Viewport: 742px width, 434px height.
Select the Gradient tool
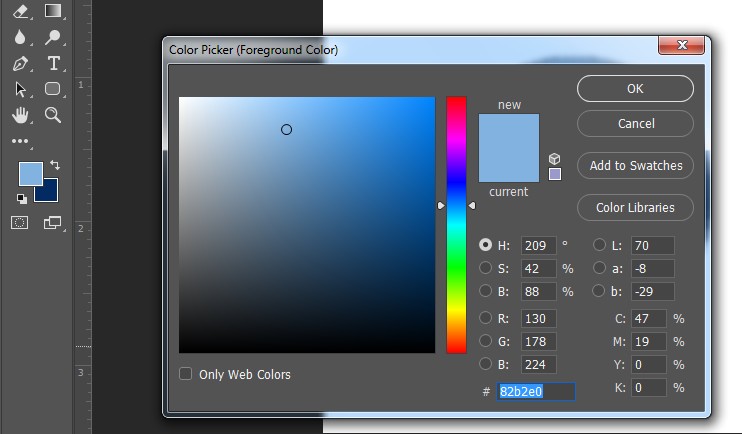coord(53,11)
